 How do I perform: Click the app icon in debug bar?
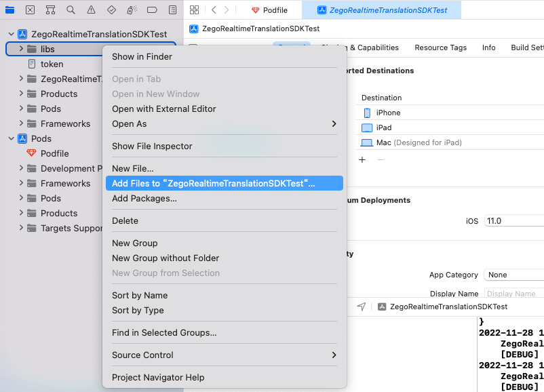click(382, 307)
